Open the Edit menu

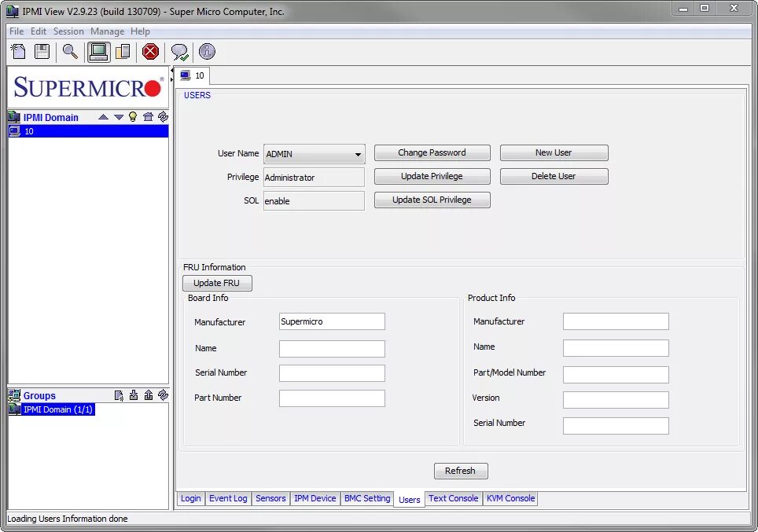(x=39, y=31)
